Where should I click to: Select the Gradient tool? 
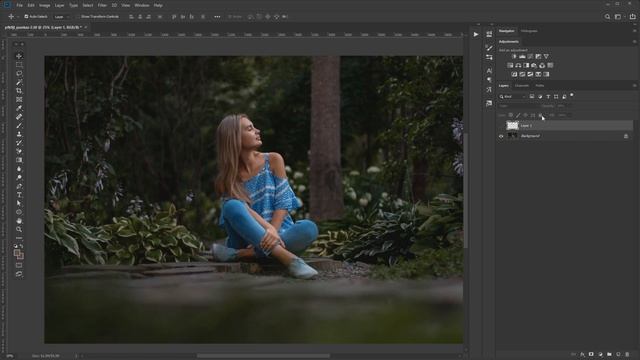(19, 160)
